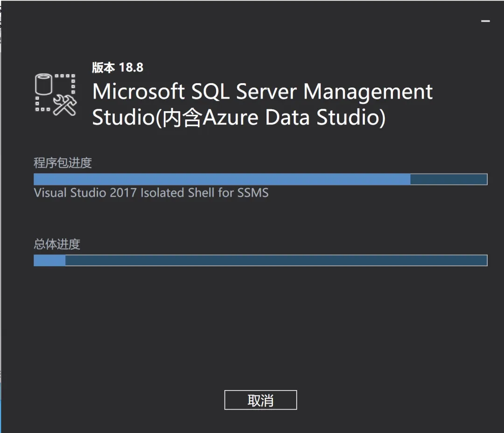Click the word Azure in the title
The height and width of the screenshot is (433, 504).
231,117
